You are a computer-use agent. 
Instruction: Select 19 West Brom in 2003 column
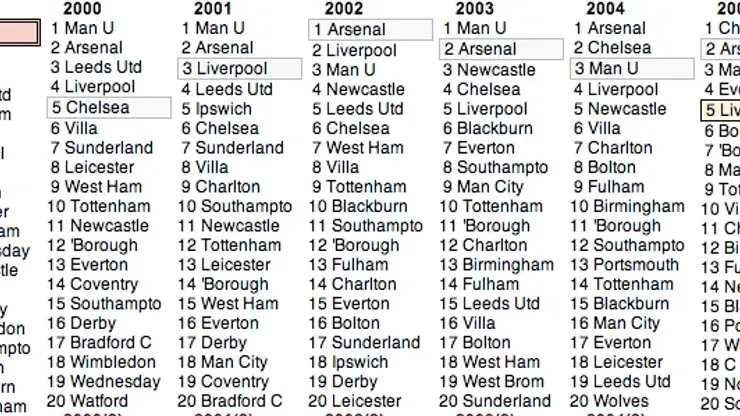tap(492, 382)
